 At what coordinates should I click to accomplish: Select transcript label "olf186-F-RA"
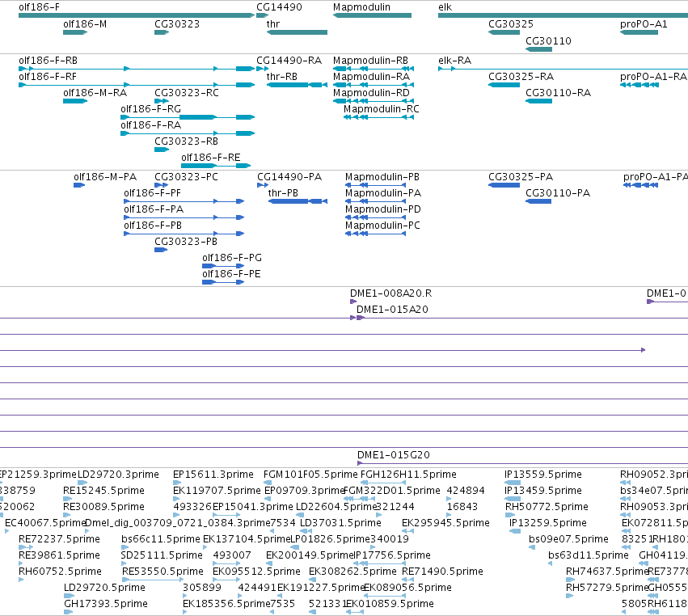coord(150,125)
